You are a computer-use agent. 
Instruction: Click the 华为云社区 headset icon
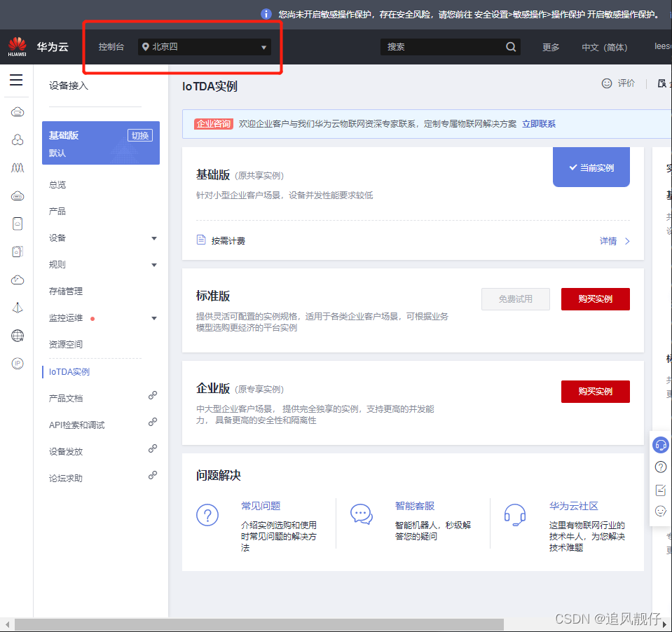click(515, 515)
